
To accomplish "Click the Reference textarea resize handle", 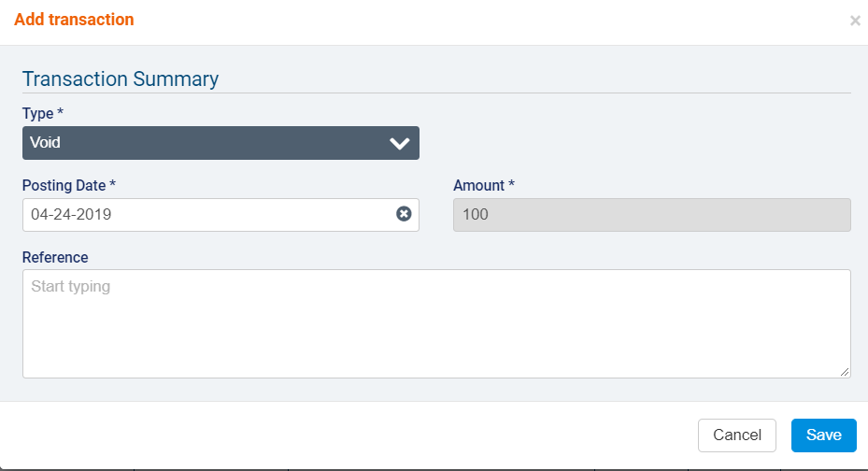I will (845, 372).
